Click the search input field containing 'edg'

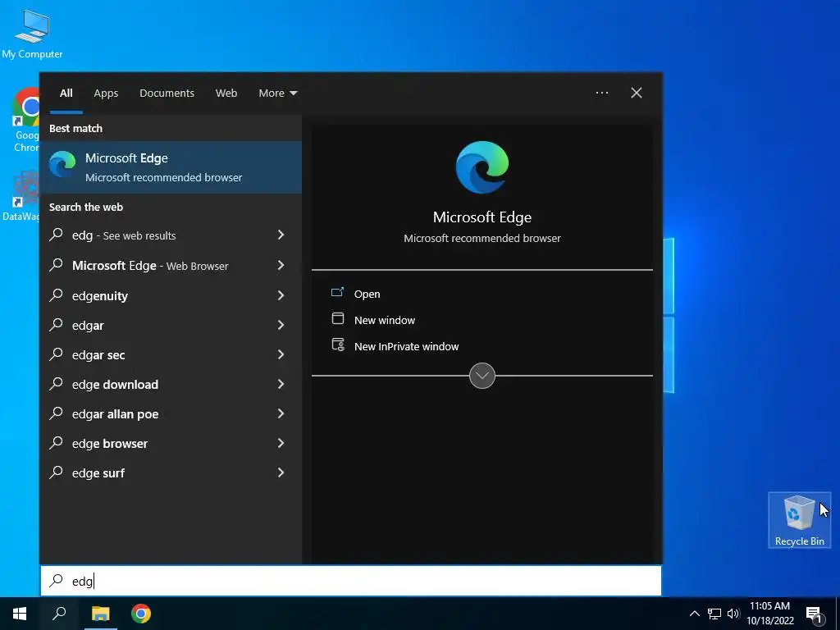(351, 581)
